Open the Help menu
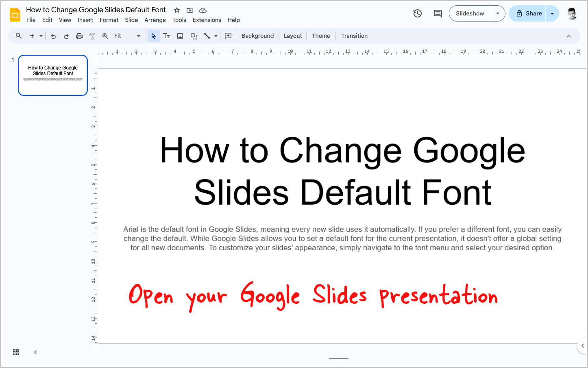 pyautogui.click(x=234, y=20)
